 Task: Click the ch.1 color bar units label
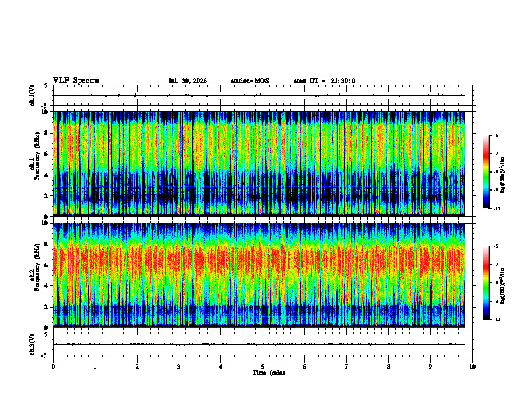point(503,175)
